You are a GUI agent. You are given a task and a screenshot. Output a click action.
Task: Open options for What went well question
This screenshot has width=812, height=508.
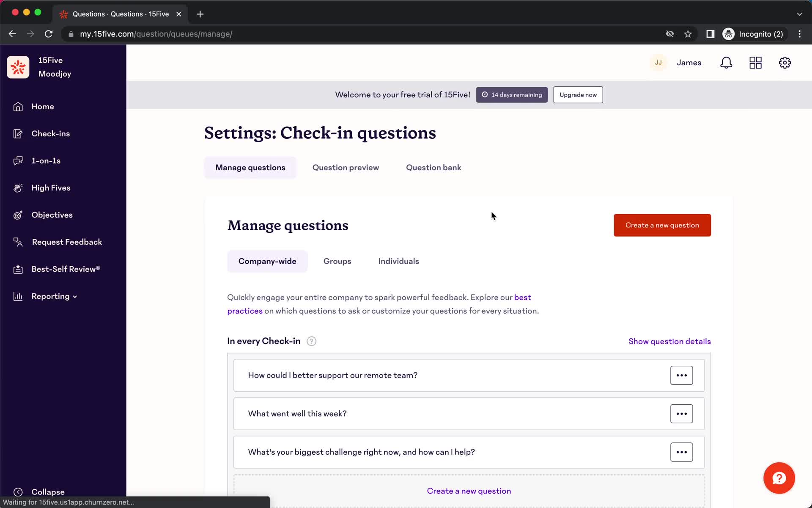click(x=682, y=414)
